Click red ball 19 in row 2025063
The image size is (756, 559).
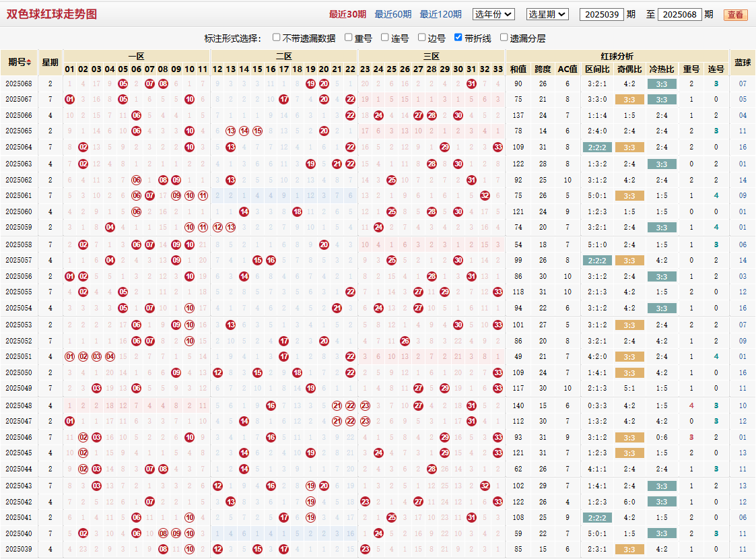click(310, 164)
